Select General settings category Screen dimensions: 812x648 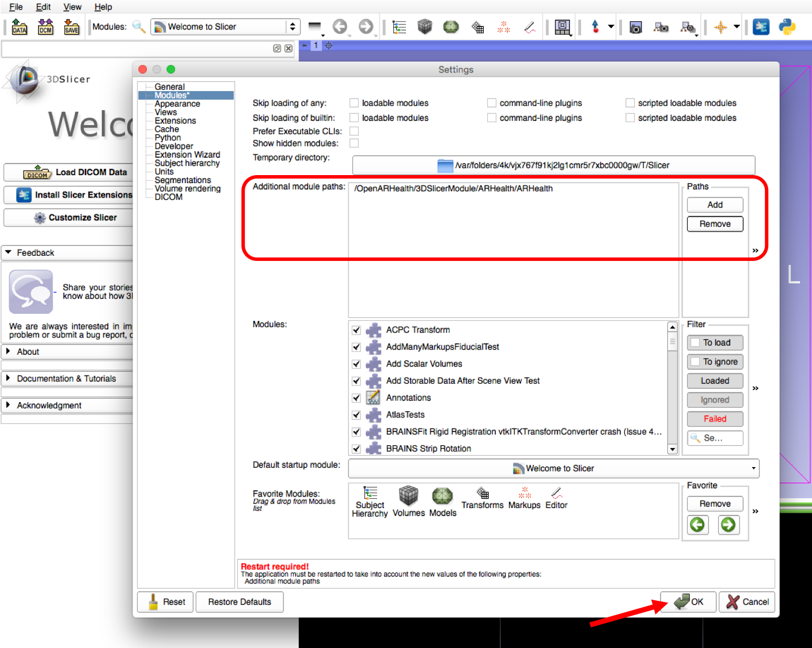click(169, 86)
